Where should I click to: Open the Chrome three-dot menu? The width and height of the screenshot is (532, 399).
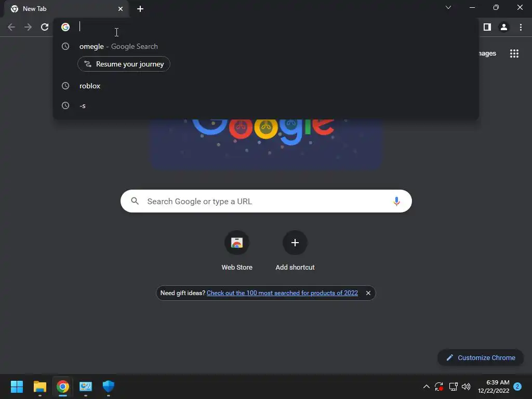(x=521, y=27)
